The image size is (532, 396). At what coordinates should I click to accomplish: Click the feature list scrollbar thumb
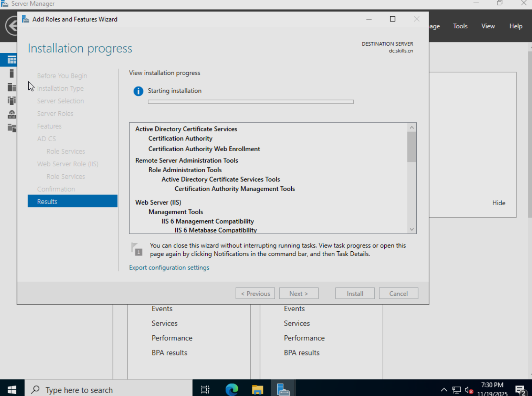pyautogui.click(x=412, y=147)
